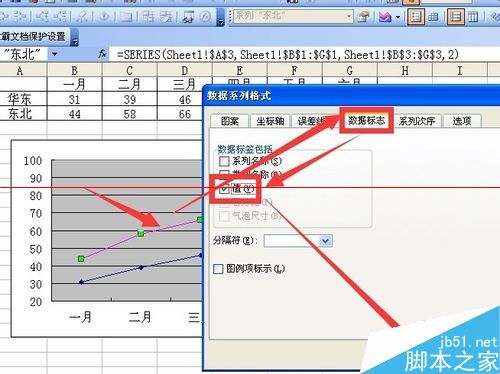Click the Evaluate Formula icon
500x374 pixels.
(206, 16)
